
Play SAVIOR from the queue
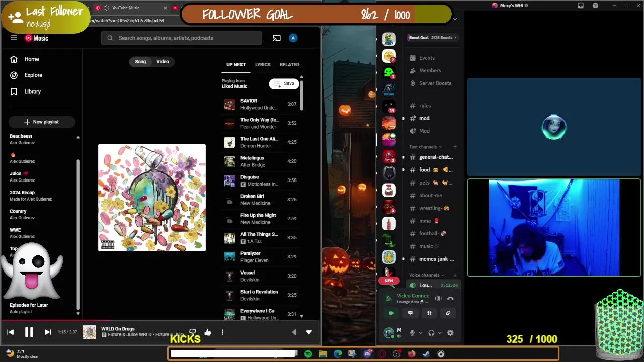pyautogui.click(x=261, y=104)
